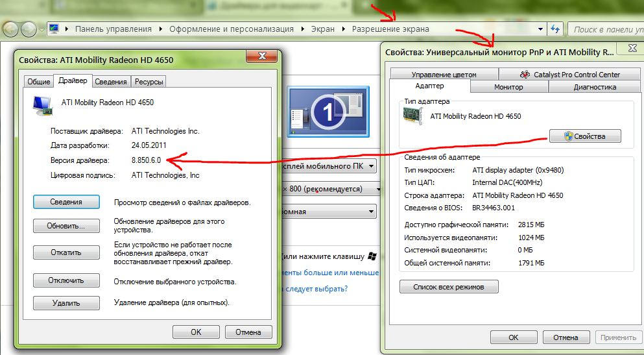Click the refresh icon beside the address bar

coord(555,29)
